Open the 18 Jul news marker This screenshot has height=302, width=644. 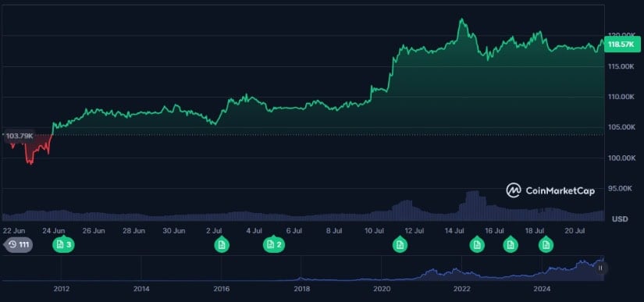(x=546, y=245)
